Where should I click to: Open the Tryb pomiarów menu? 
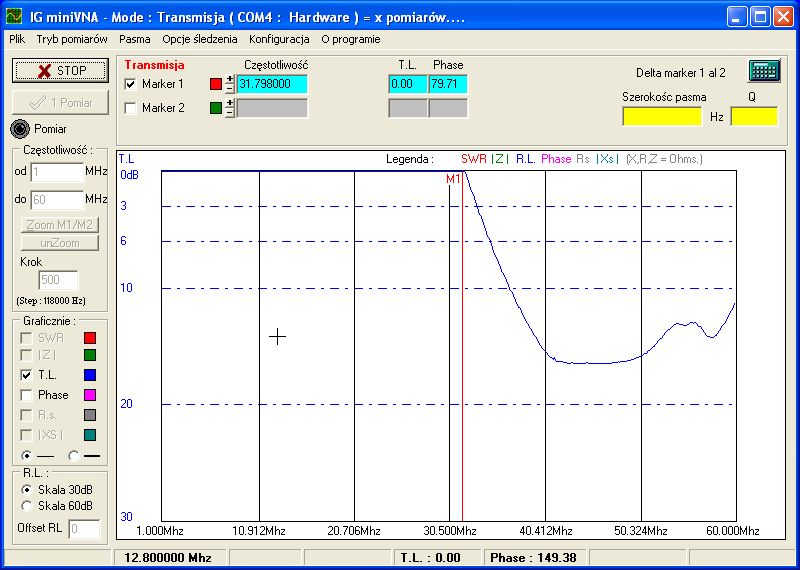tap(71, 39)
